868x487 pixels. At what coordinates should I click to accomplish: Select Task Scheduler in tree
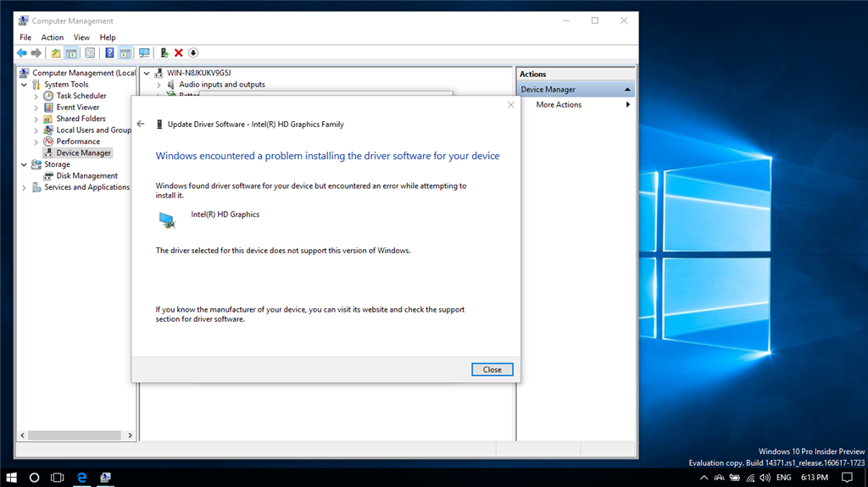pyautogui.click(x=81, y=96)
